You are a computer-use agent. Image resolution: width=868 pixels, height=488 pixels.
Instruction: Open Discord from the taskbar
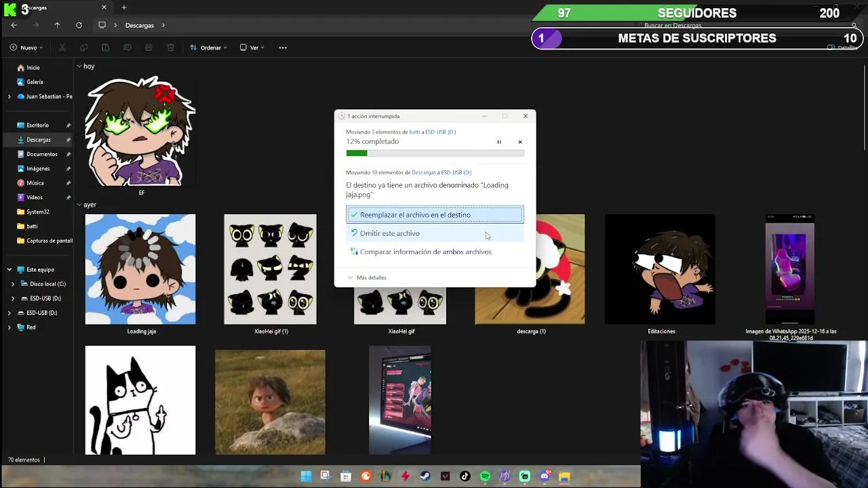coord(545,476)
